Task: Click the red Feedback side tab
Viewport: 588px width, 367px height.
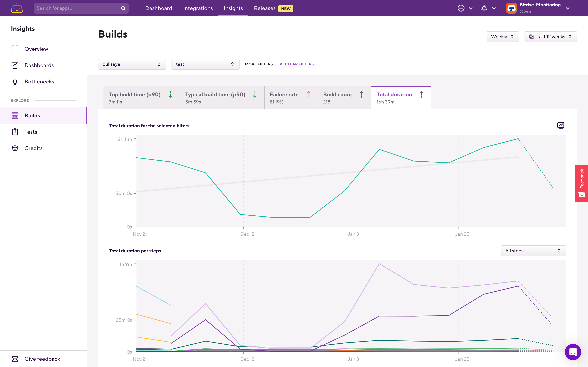Action: tap(581, 183)
